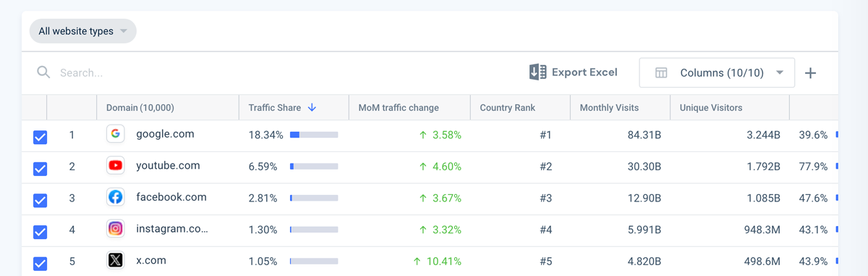
Task: Click the Google favicon icon
Action: 115,134
